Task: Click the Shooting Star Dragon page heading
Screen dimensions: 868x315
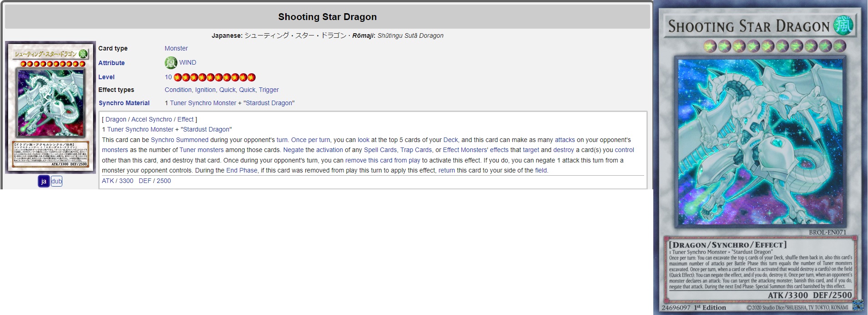Action: pos(328,17)
